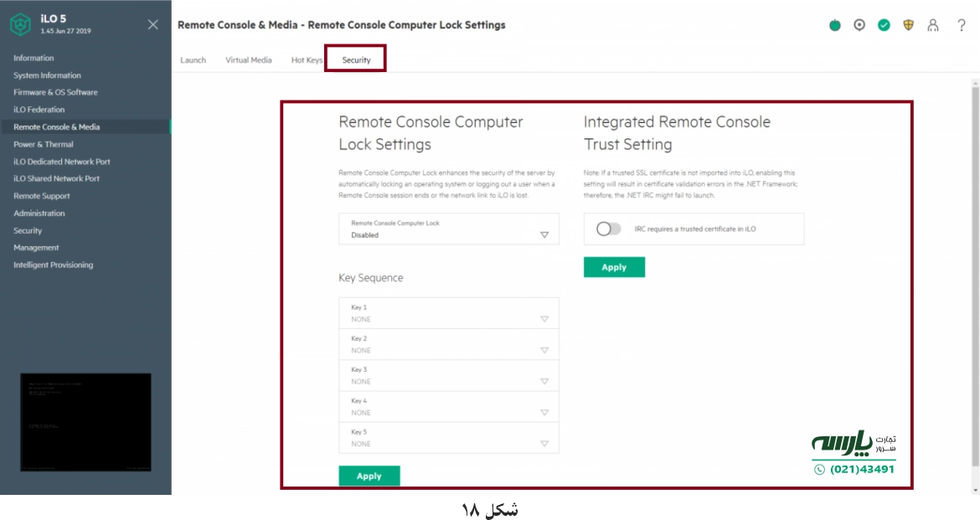
Task: Collapse the sidebar with the X icon
Action: (x=152, y=24)
